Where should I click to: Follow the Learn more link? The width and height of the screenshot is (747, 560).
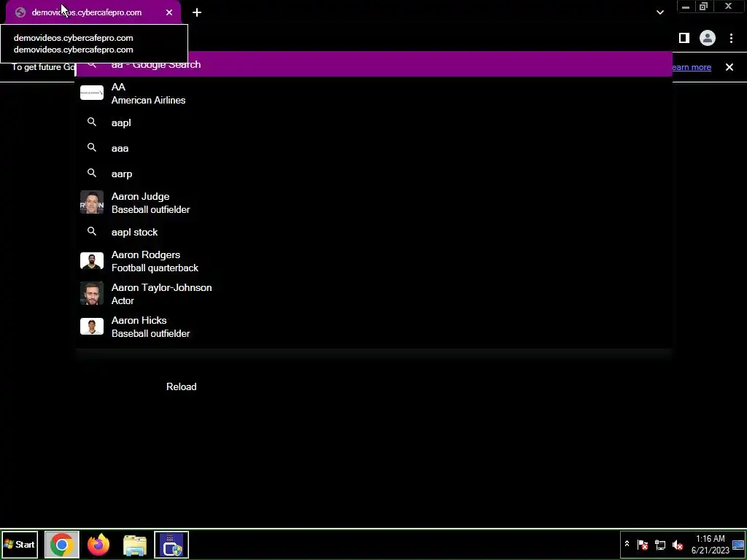(691, 67)
